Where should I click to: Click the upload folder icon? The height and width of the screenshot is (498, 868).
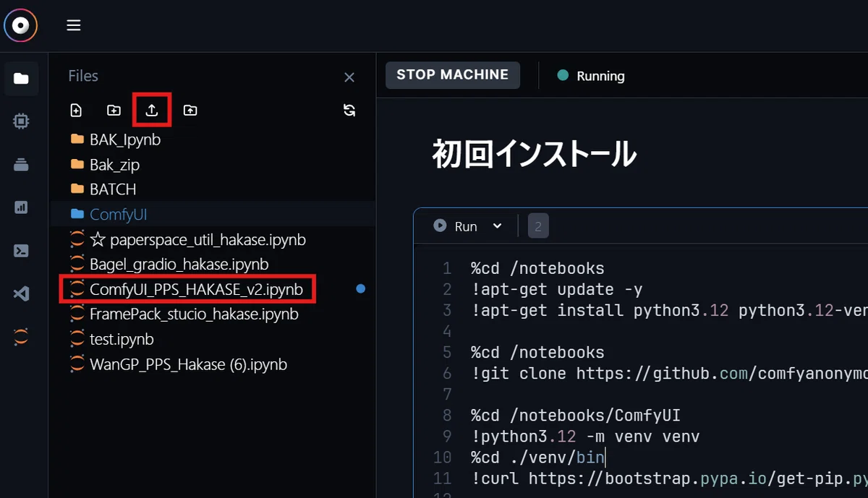190,110
